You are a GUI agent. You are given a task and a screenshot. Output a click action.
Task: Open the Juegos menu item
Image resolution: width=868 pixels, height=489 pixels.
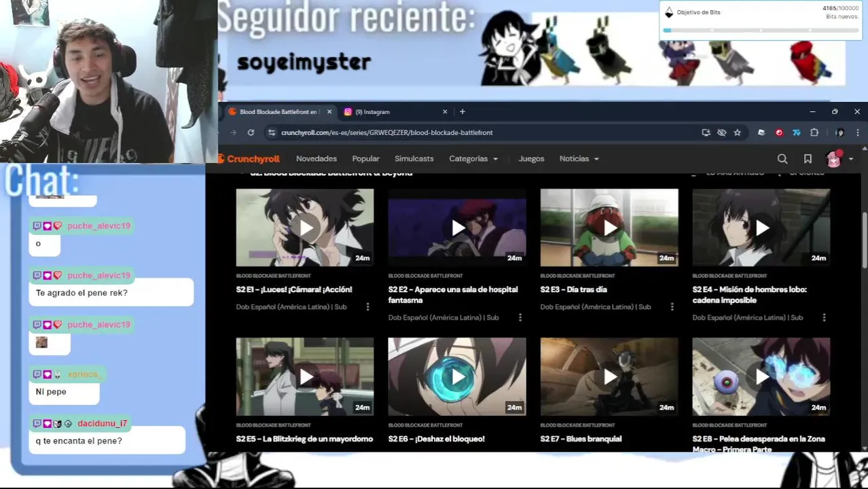coord(531,159)
